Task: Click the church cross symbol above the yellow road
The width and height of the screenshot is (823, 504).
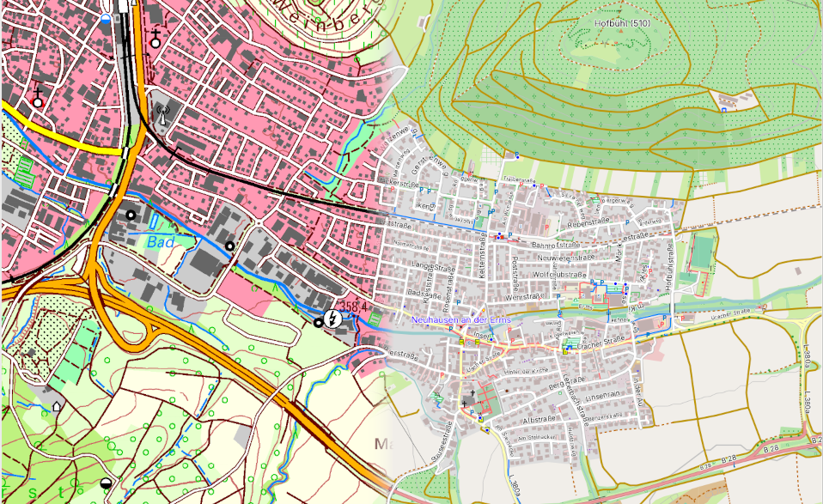Action: click(x=37, y=97)
